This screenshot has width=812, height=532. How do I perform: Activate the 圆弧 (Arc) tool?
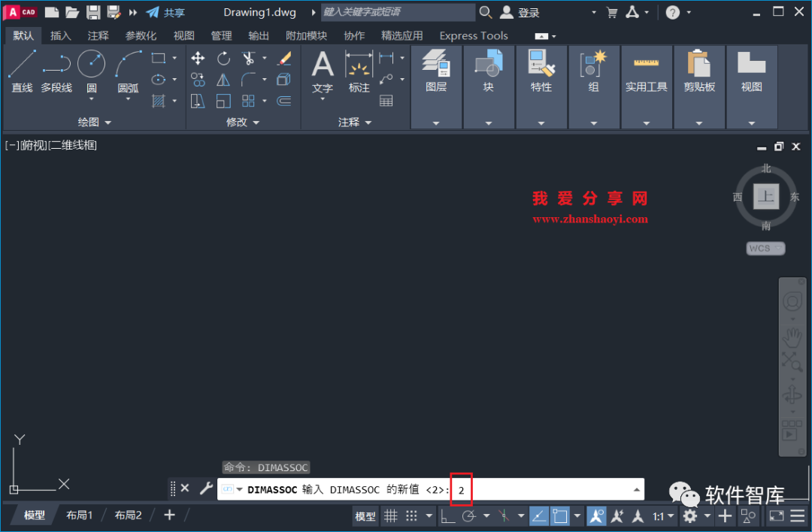click(x=128, y=71)
